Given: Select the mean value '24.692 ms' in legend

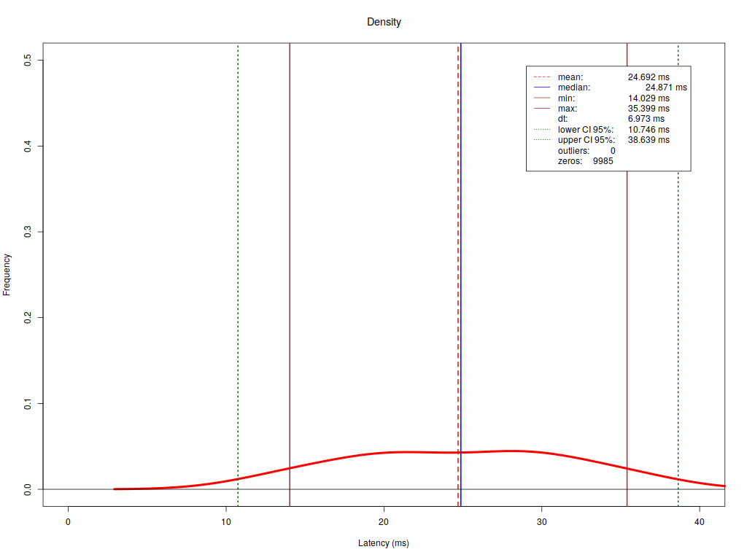Looking at the screenshot, I should point(649,77).
